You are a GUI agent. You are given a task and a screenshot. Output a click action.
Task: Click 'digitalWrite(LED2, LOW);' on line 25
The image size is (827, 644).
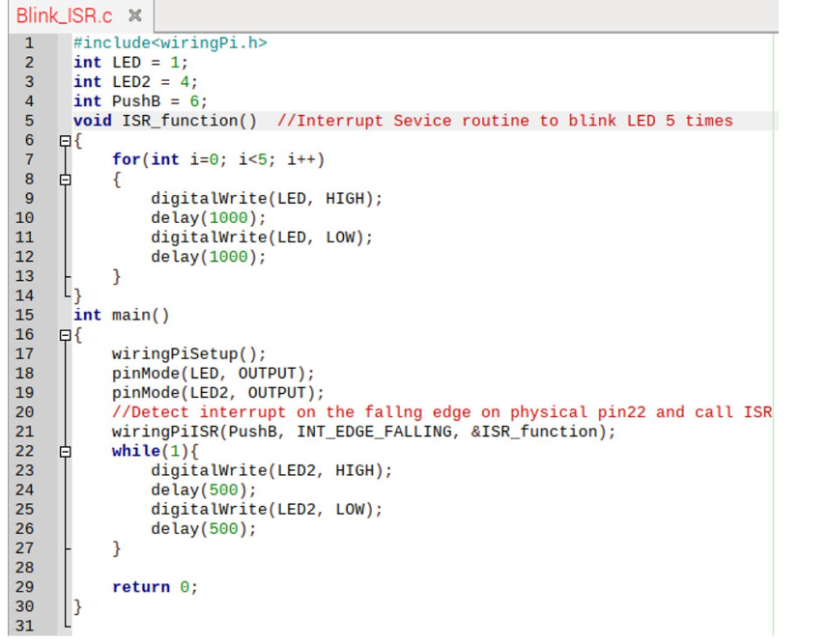point(267,509)
